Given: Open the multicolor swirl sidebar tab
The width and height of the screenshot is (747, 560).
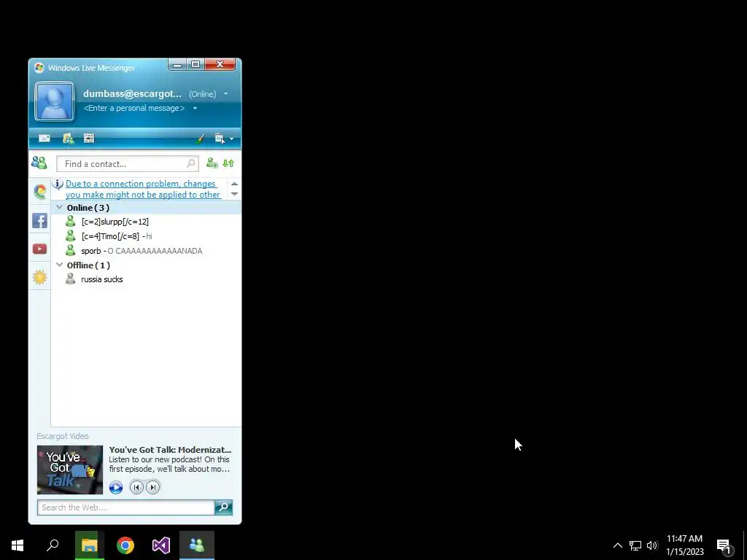Looking at the screenshot, I should pos(40,192).
